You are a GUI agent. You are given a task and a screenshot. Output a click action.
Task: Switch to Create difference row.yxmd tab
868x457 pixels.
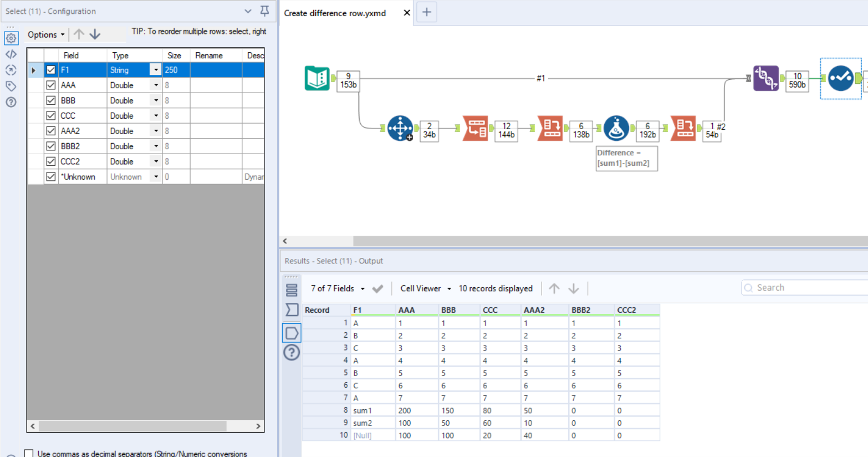pos(335,13)
